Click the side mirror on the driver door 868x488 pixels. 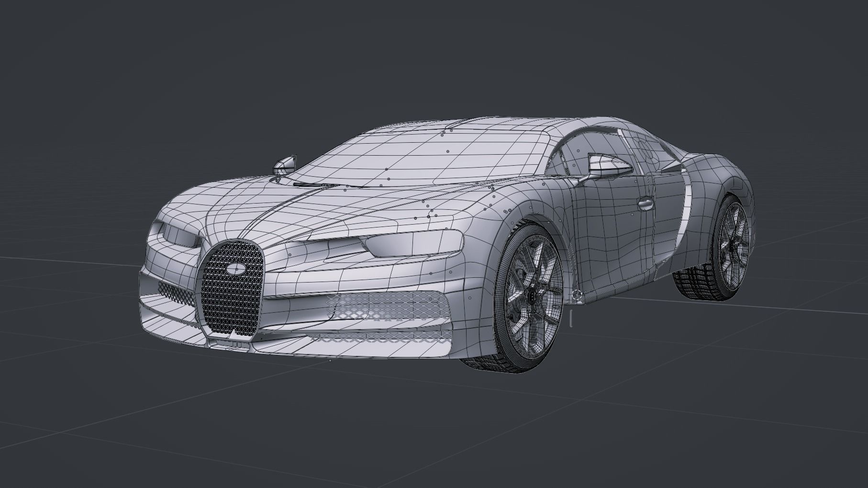coord(610,166)
